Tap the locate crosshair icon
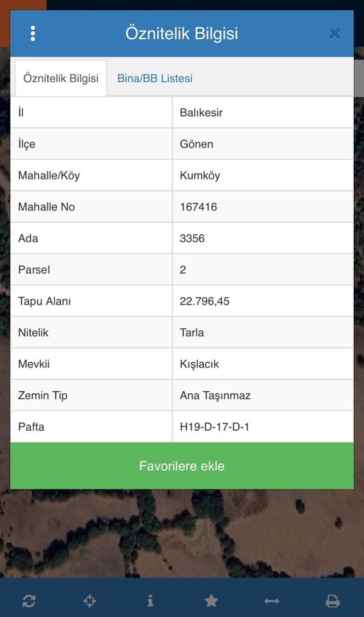Screen dimensions: 364x617 [x=90, y=601]
